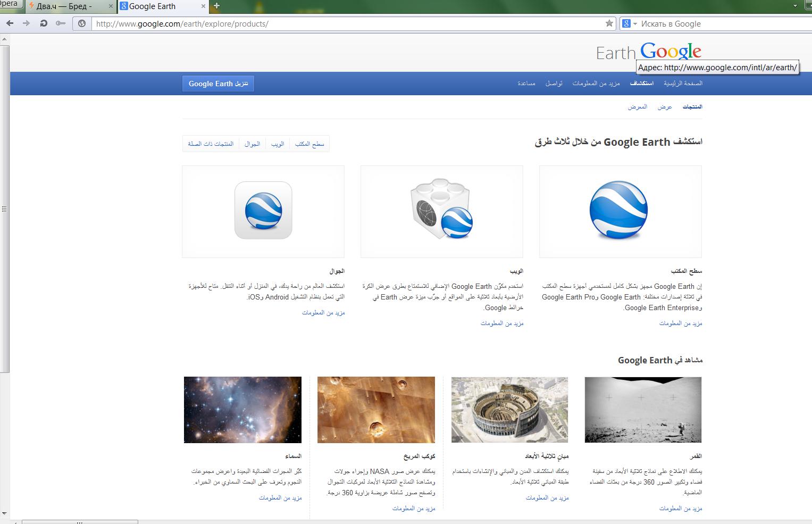812x524 pixels.
Task: Click the Sky nebula thumbnail
Action: click(242, 410)
